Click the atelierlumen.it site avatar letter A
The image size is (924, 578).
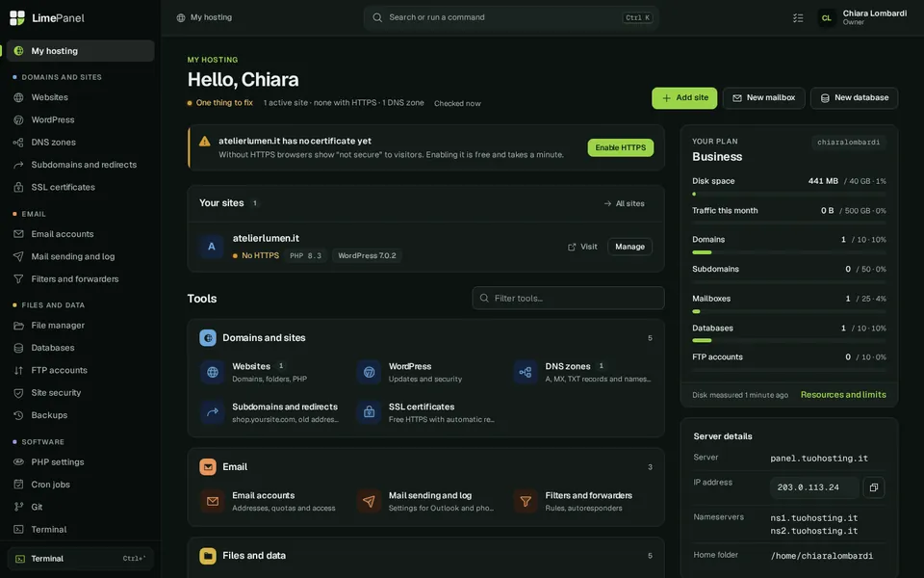[x=212, y=247]
